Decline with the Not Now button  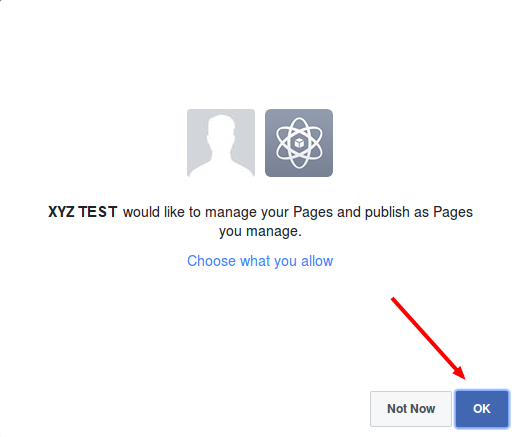point(411,409)
